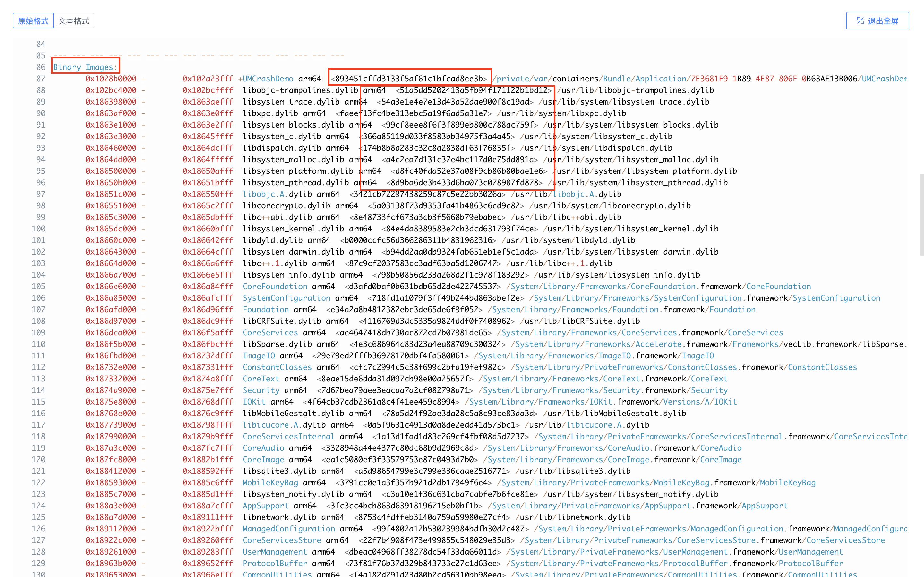The height and width of the screenshot is (577, 924).
Task: Click the Security image name on line 114
Action: (261, 390)
